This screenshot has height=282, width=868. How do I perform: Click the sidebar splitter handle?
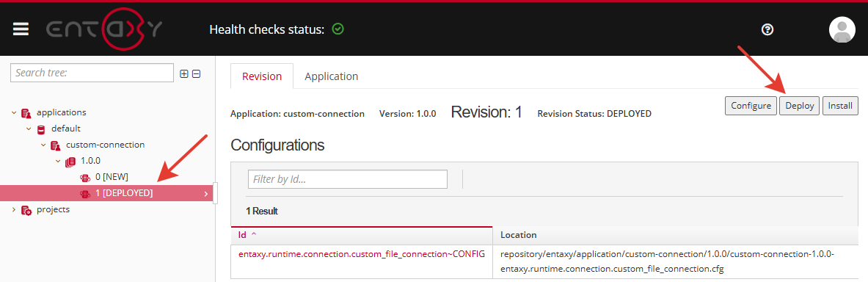(215, 193)
